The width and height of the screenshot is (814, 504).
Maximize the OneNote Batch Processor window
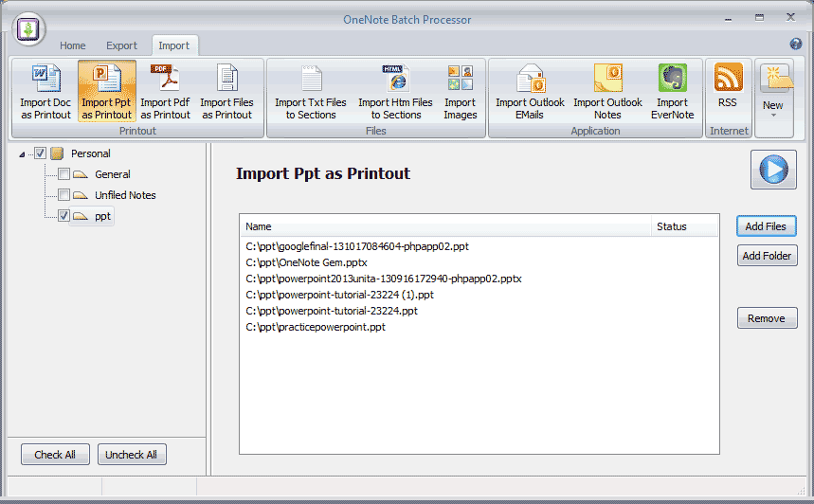pyautogui.click(x=759, y=18)
